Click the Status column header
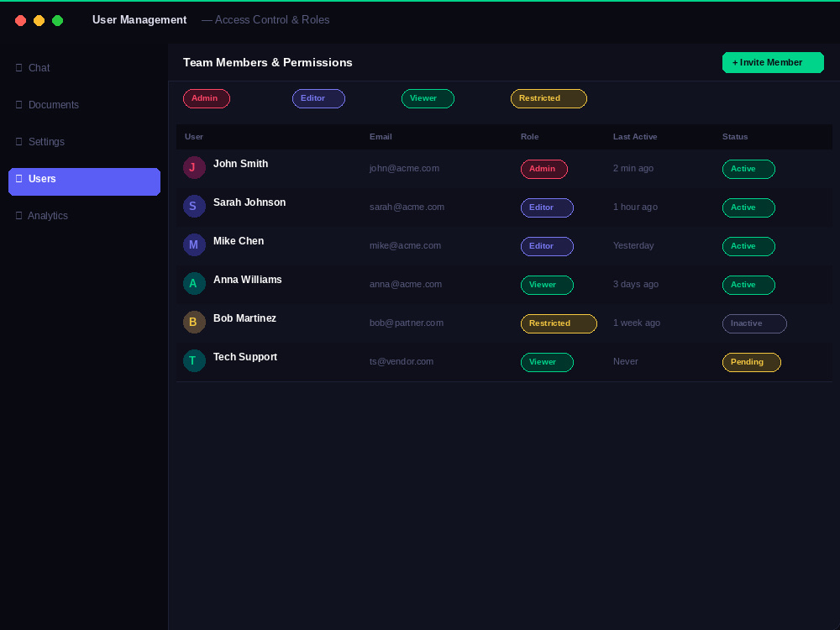 (734, 137)
